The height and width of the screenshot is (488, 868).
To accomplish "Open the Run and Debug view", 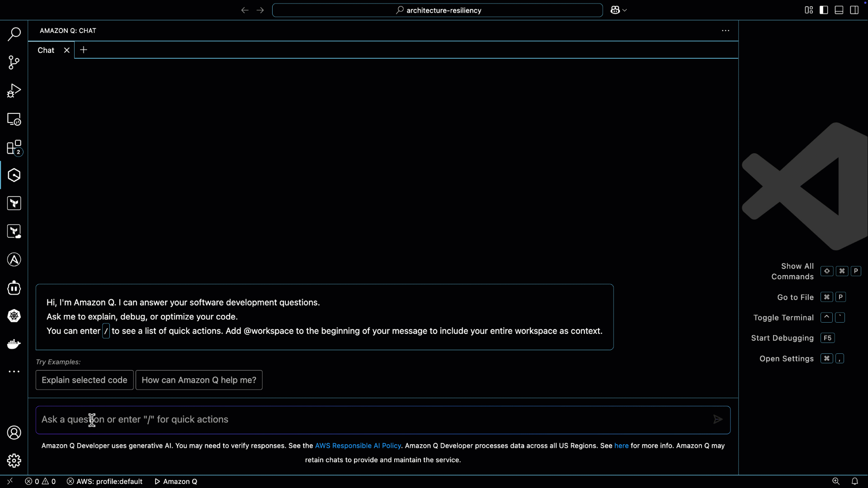I will point(14,90).
